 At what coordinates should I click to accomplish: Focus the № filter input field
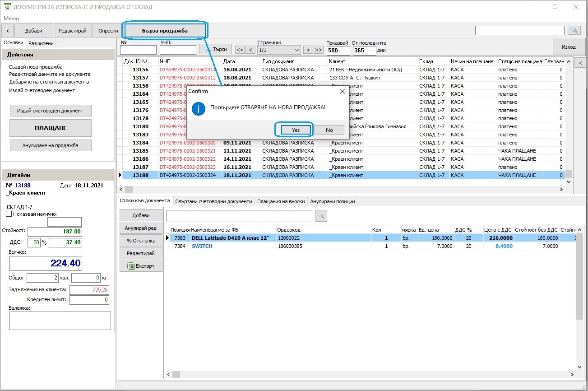pyautogui.click(x=138, y=50)
